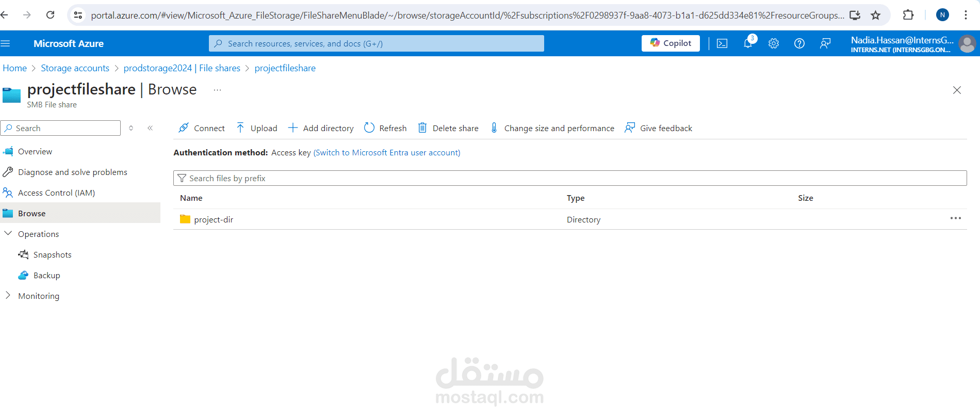980x415 pixels.
Task: Click the Give feedback icon in toolbar
Action: click(630, 127)
